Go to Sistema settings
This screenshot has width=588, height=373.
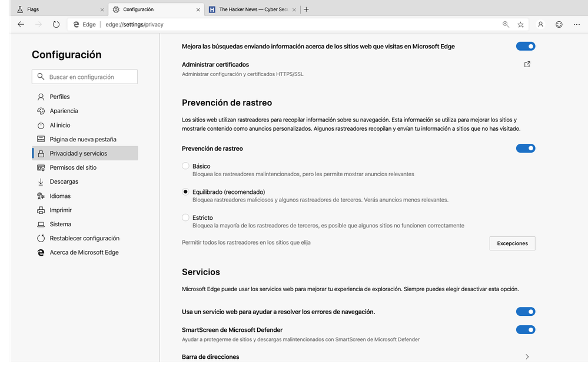click(x=85, y=225)
